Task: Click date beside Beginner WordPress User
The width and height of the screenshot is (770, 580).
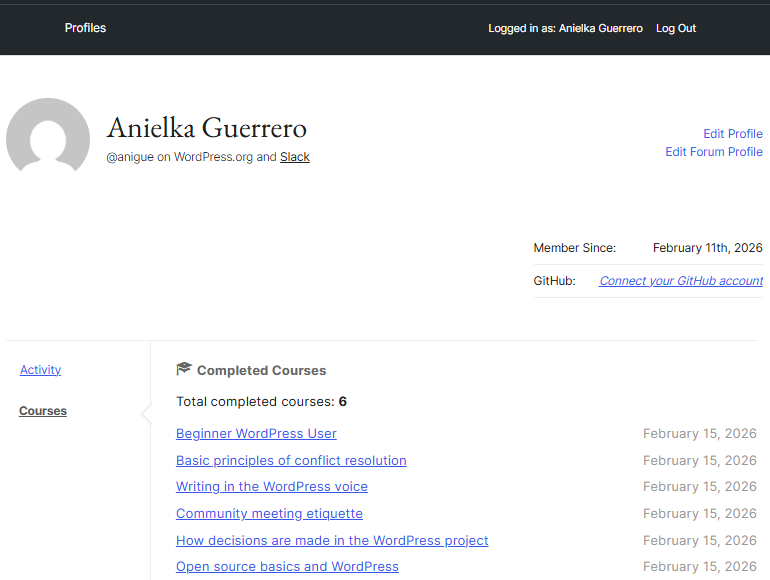Action: pyautogui.click(x=700, y=433)
